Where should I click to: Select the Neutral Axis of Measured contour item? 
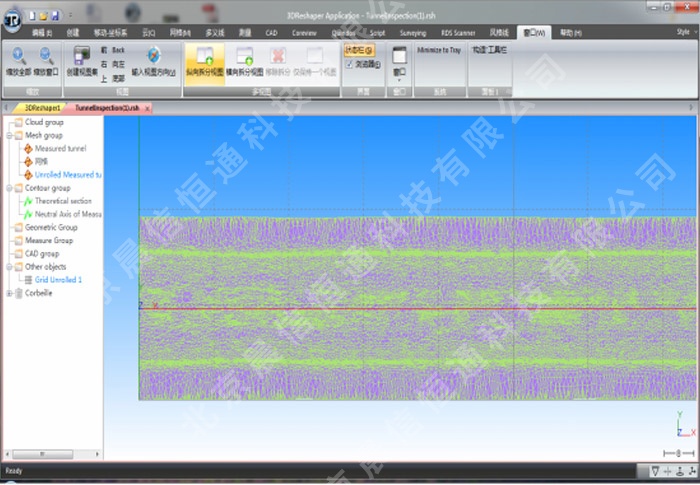[68, 214]
